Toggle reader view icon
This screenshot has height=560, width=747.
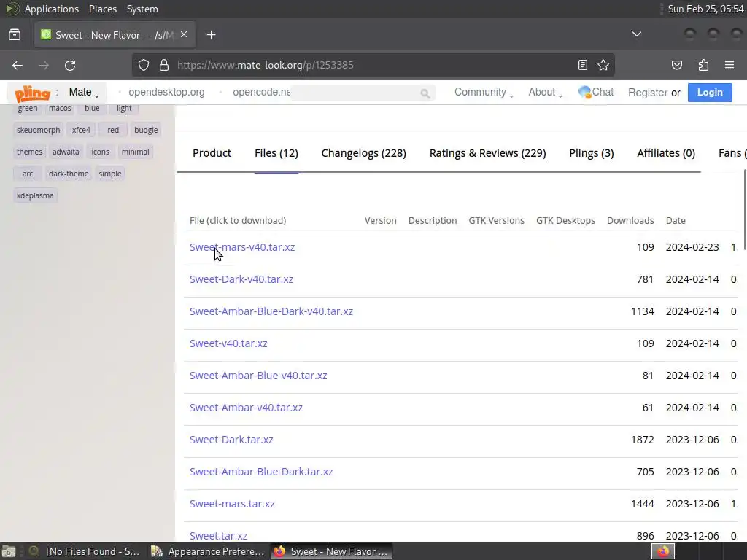[x=583, y=65]
